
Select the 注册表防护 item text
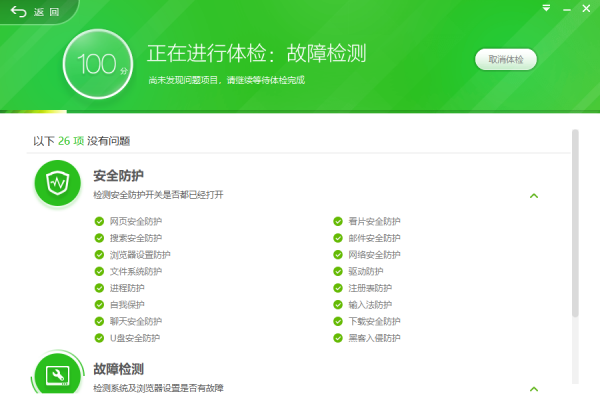[370, 288]
